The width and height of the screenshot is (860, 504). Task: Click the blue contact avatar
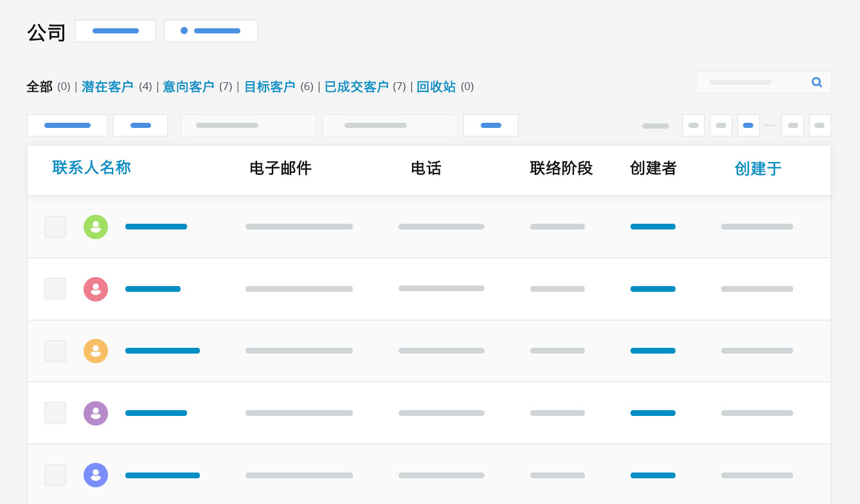click(x=96, y=475)
